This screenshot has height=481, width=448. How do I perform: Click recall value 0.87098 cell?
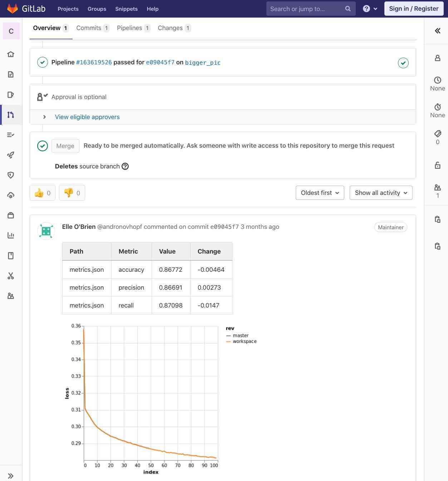(x=171, y=305)
